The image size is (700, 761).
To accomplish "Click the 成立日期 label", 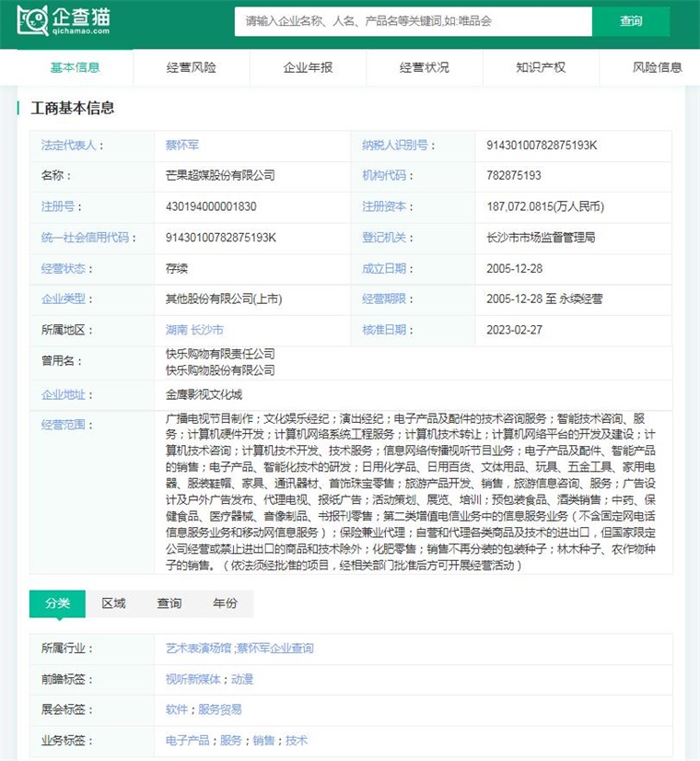I will point(384,268).
